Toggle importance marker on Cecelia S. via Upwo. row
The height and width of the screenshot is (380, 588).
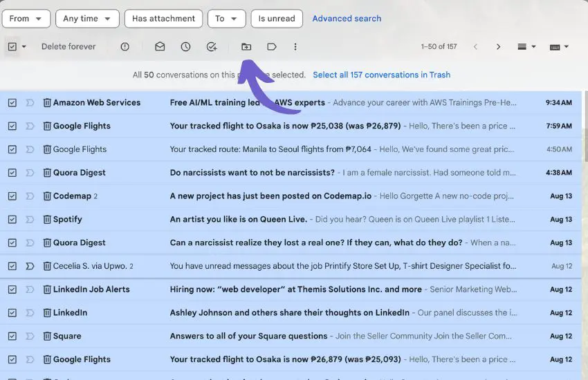[30, 266]
